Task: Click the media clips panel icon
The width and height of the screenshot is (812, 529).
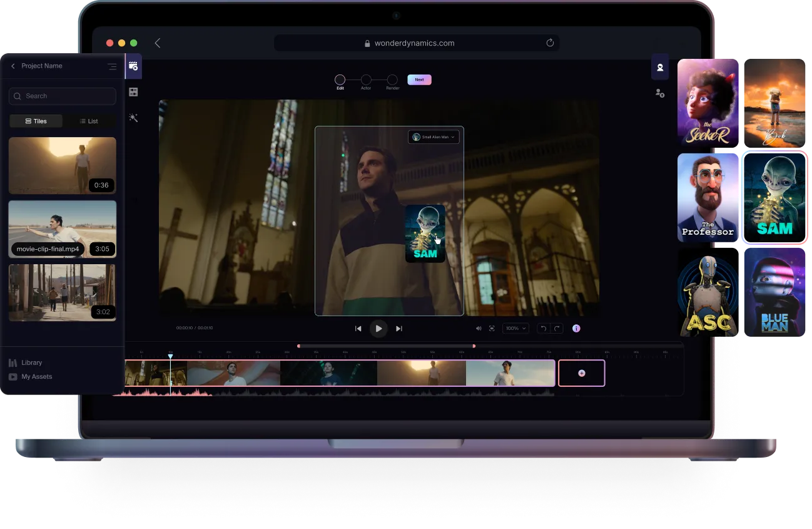Action: 133,66
